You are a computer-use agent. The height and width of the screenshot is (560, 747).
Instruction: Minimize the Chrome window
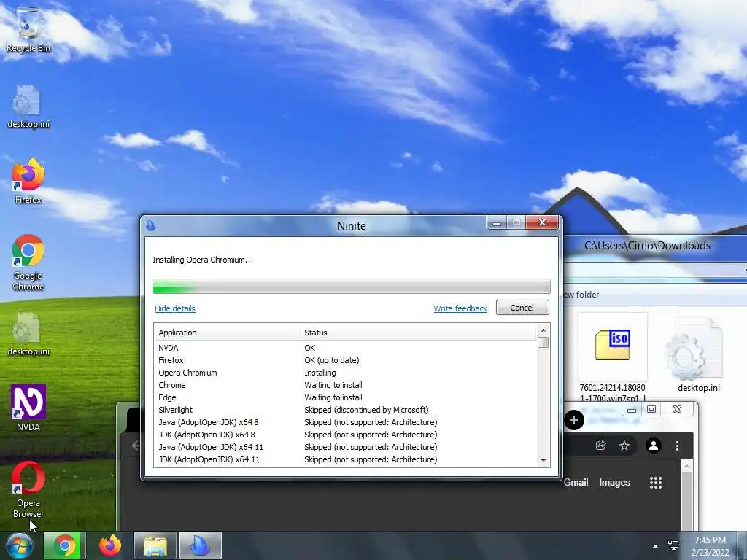[x=632, y=410]
